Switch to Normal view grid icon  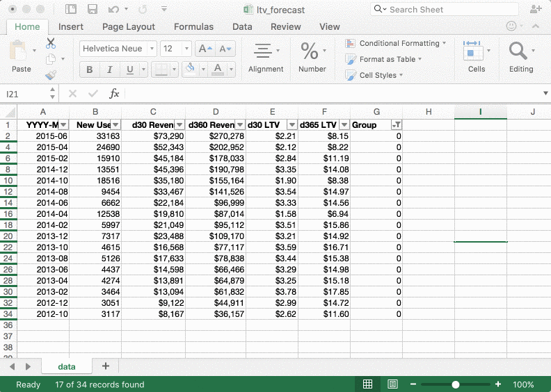tap(367, 384)
